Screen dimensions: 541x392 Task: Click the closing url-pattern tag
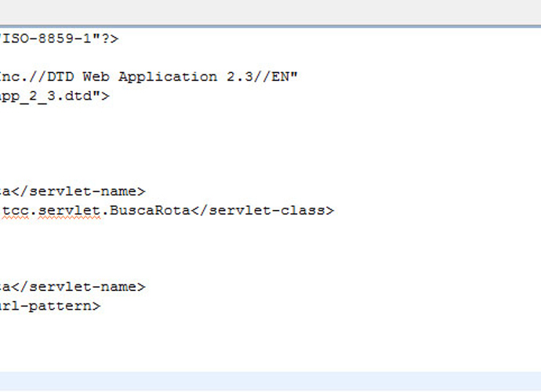click(x=50, y=306)
